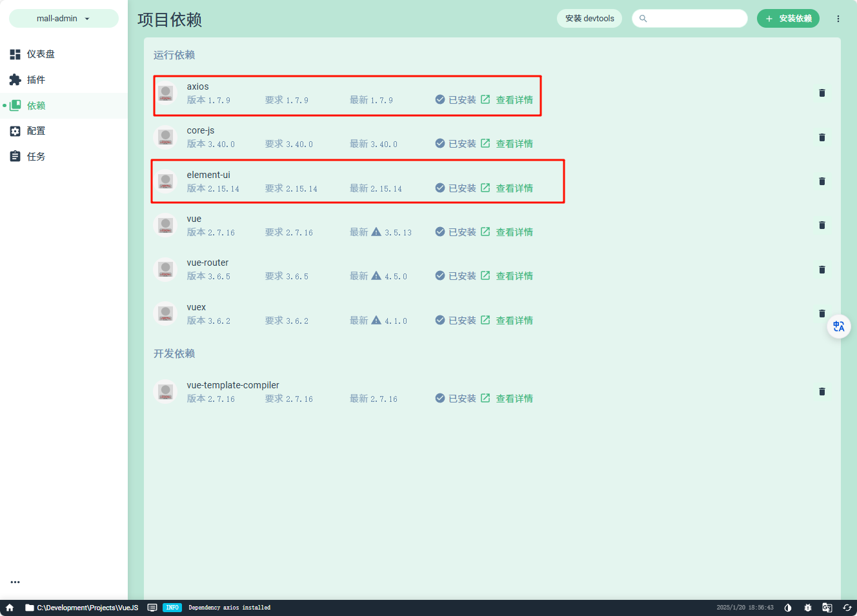
Task: Focus the dependency search field
Action: pos(689,18)
